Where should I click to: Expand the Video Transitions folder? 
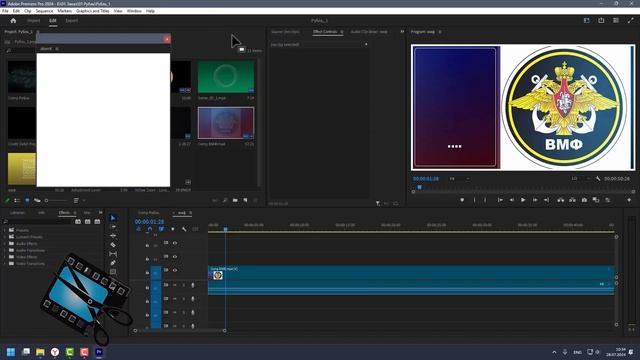[5, 264]
